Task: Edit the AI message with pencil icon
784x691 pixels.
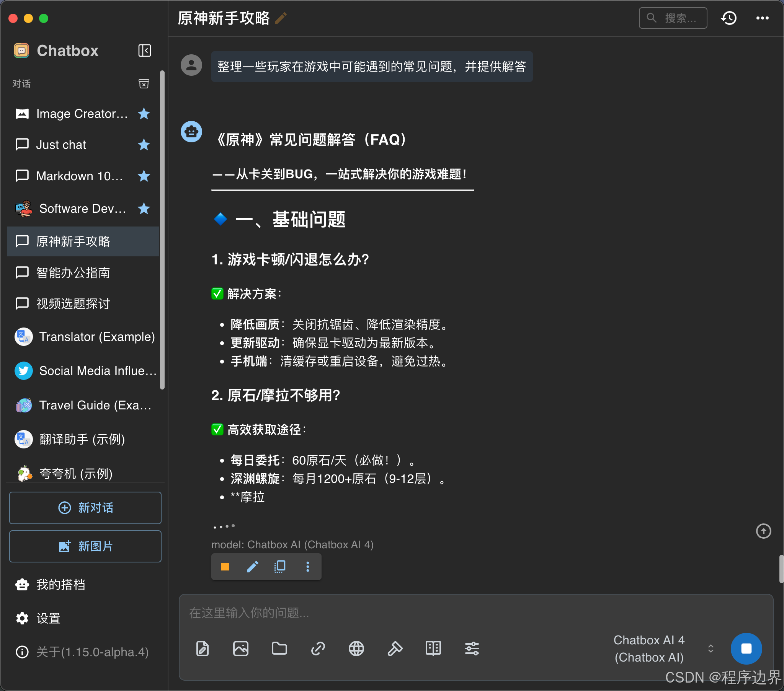Action: (252, 566)
